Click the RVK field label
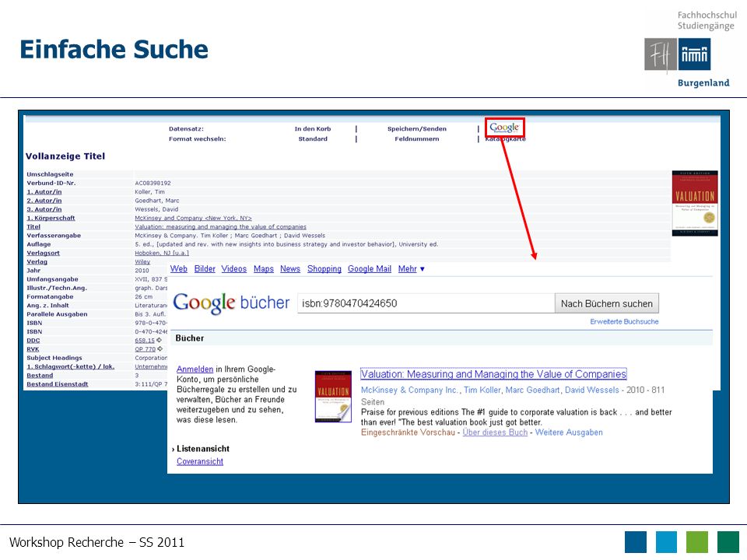Viewport: 747px width, 560px height. click(x=33, y=349)
